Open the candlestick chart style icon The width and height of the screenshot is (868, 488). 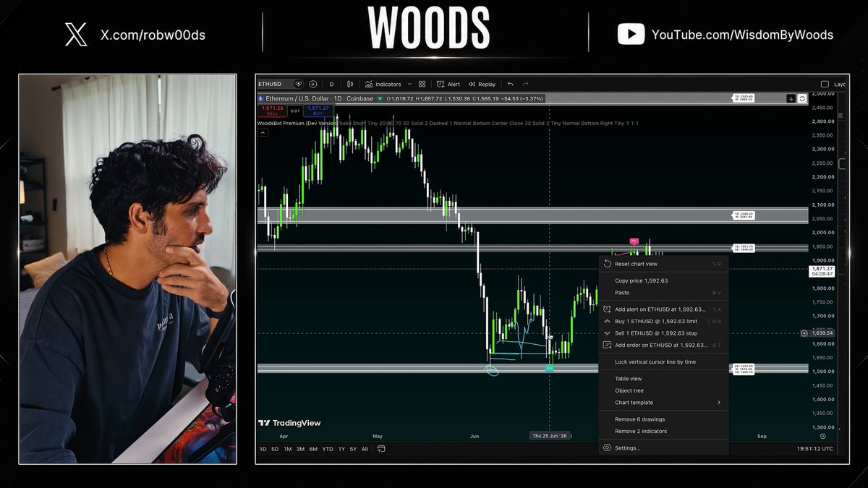[350, 84]
